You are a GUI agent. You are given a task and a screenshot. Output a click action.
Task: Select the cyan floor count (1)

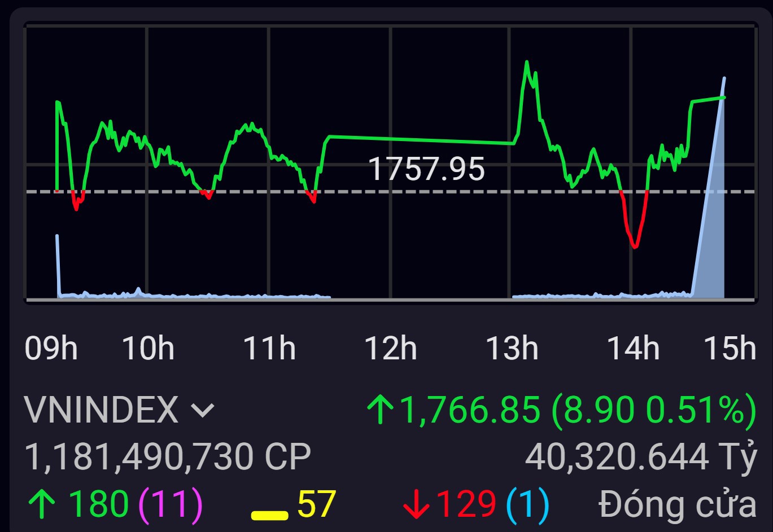pyautogui.click(x=527, y=504)
